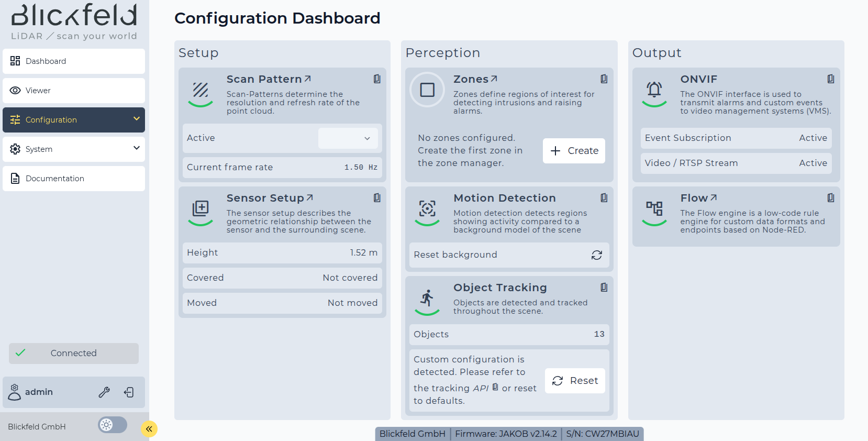868x441 pixels.
Task: Open the ONVIF documentation book icon
Action: pyautogui.click(x=830, y=79)
